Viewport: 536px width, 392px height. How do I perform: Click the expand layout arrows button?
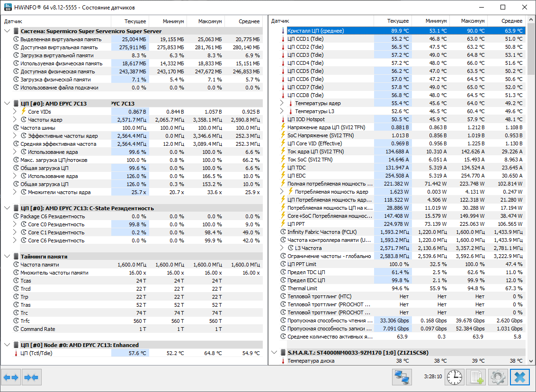pyautogui.click(x=11, y=377)
